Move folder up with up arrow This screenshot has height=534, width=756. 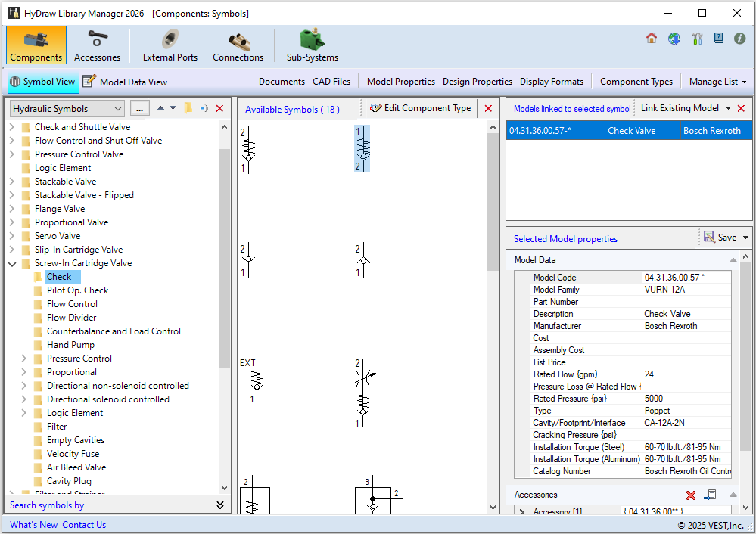point(160,108)
